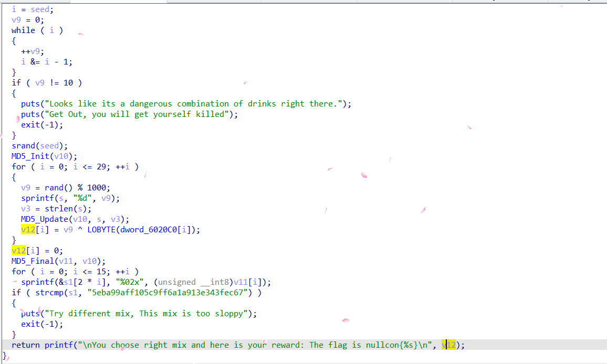Click the 'for ( i = 0; i <= 15; ++i )' loop header
The width and height of the screenshot is (607, 364).
pos(75,271)
